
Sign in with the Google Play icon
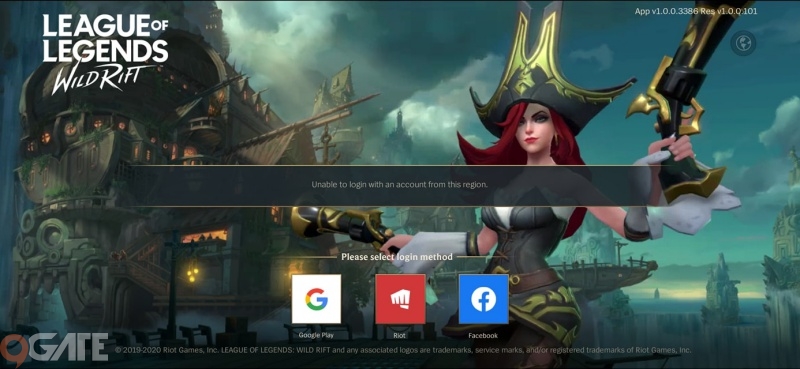tap(316, 299)
